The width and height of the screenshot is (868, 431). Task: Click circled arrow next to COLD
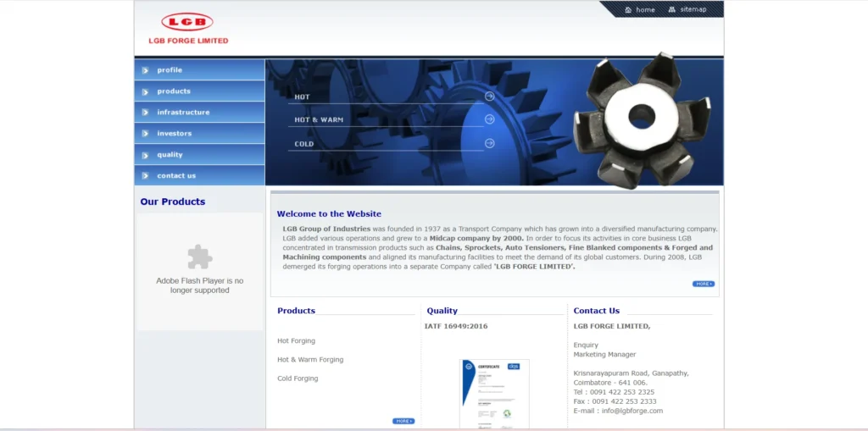point(489,143)
